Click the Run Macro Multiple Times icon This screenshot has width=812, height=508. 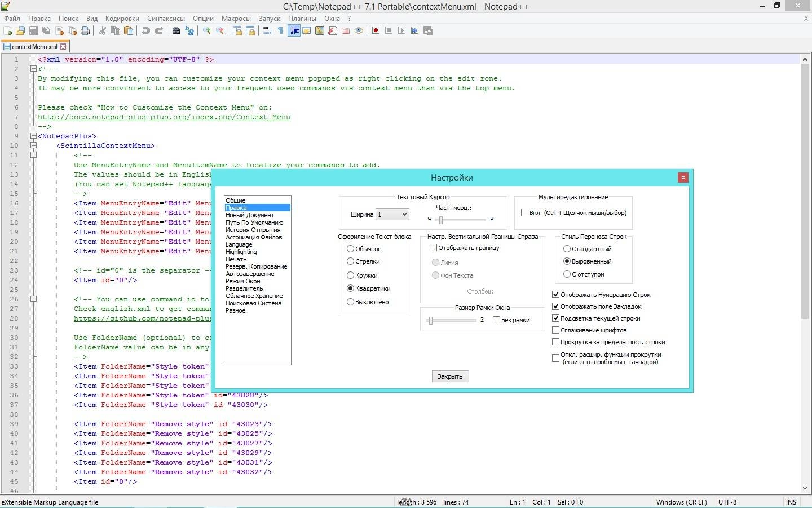point(414,30)
